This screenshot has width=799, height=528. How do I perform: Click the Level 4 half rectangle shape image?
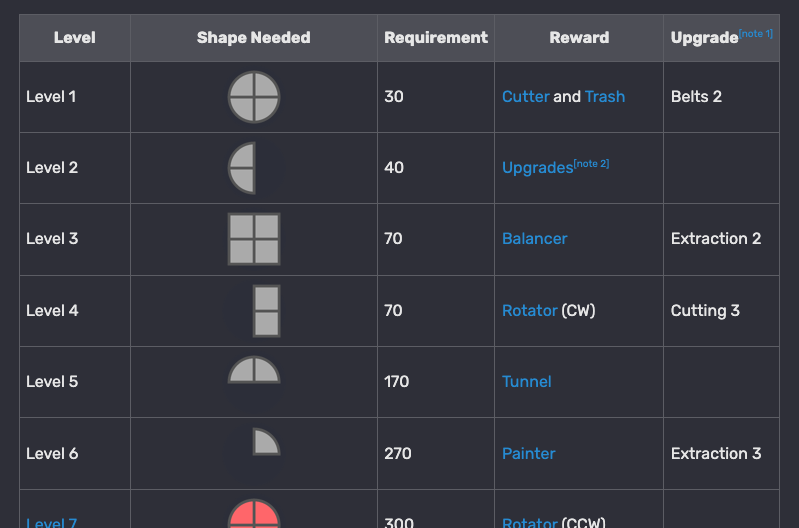point(266,310)
